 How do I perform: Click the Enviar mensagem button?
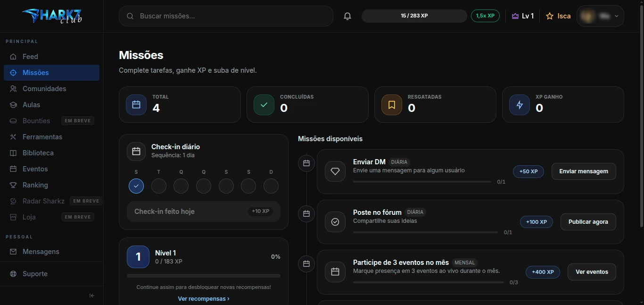click(x=584, y=171)
